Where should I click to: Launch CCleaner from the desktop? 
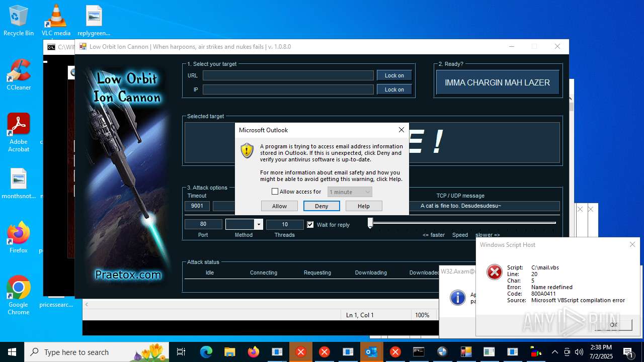click(19, 75)
